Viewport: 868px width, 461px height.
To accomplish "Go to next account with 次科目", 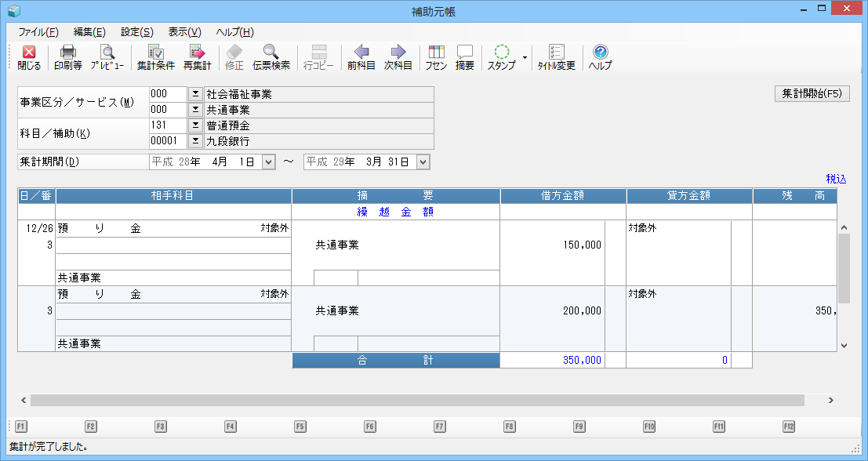I will click(398, 57).
